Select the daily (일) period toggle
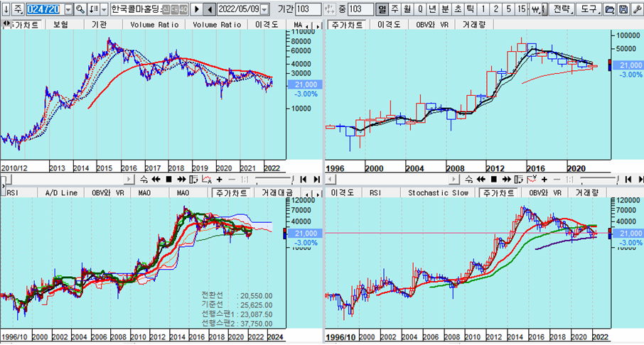This screenshot has height=345, width=644. [x=382, y=9]
